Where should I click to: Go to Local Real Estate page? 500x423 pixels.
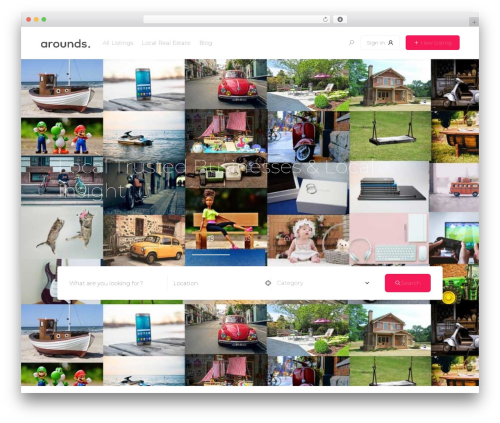(x=166, y=43)
